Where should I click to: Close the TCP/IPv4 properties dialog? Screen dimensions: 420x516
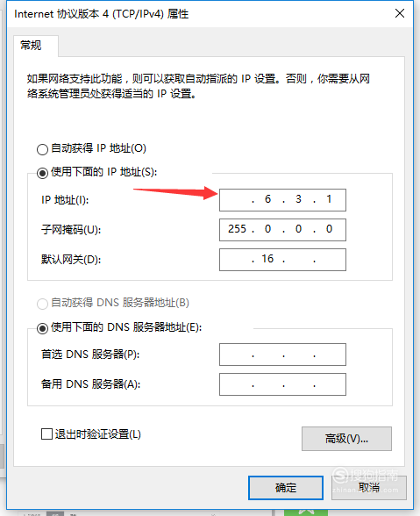coord(400,13)
